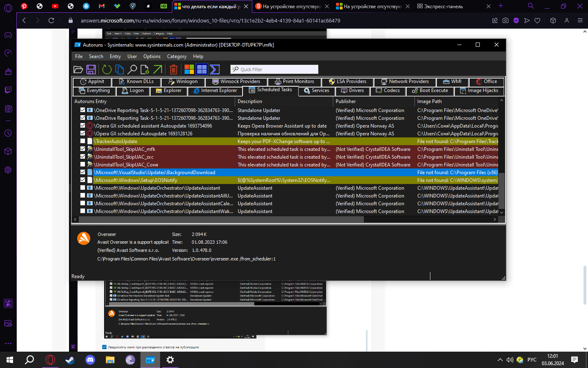Image resolution: width=588 pixels, height=368 pixels.
Task: Switch to the Everything tab
Action: pos(94,91)
